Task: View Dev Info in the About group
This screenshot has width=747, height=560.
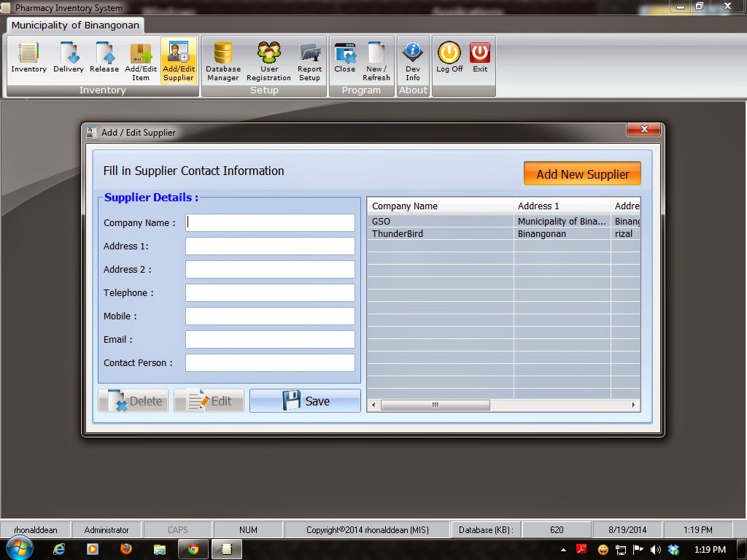Action: coord(413,58)
